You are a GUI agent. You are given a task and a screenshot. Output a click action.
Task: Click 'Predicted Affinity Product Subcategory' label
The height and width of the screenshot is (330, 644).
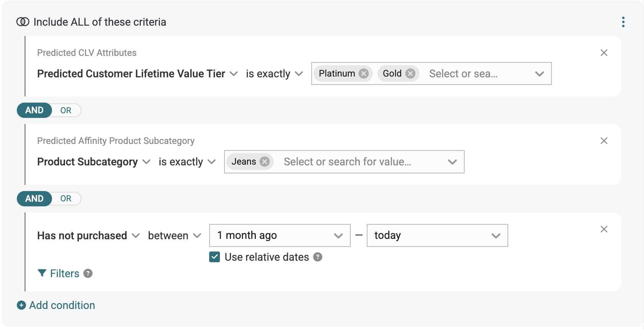pyautogui.click(x=116, y=141)
